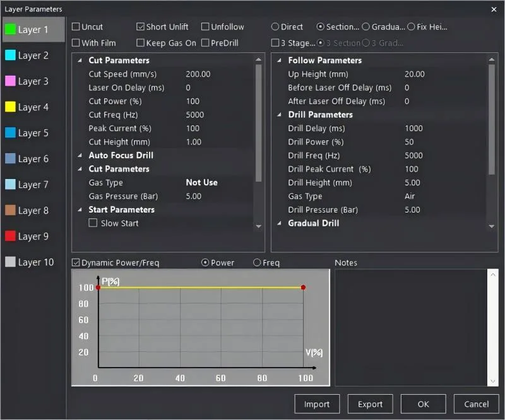Enable the 3 Stage checkbox
This screenshot has width=505, height=420.
click(x=275, y=43)
